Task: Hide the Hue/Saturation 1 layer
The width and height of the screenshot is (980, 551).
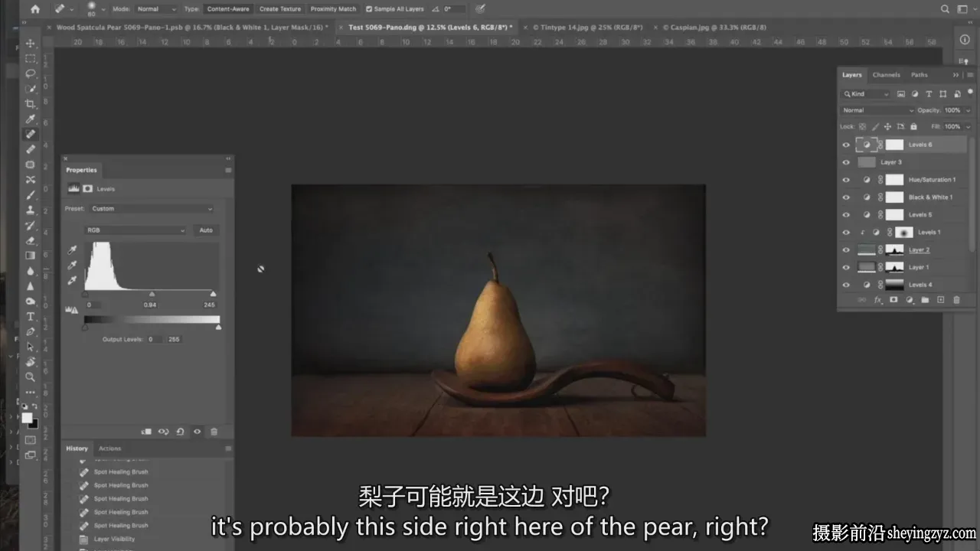Action: point(846,180)
